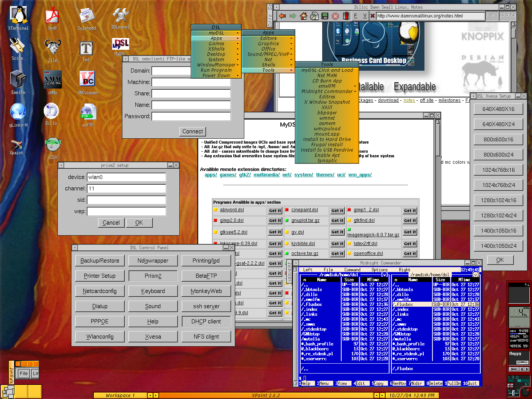Launch Emelfm file manager icon

coord(18,82)
